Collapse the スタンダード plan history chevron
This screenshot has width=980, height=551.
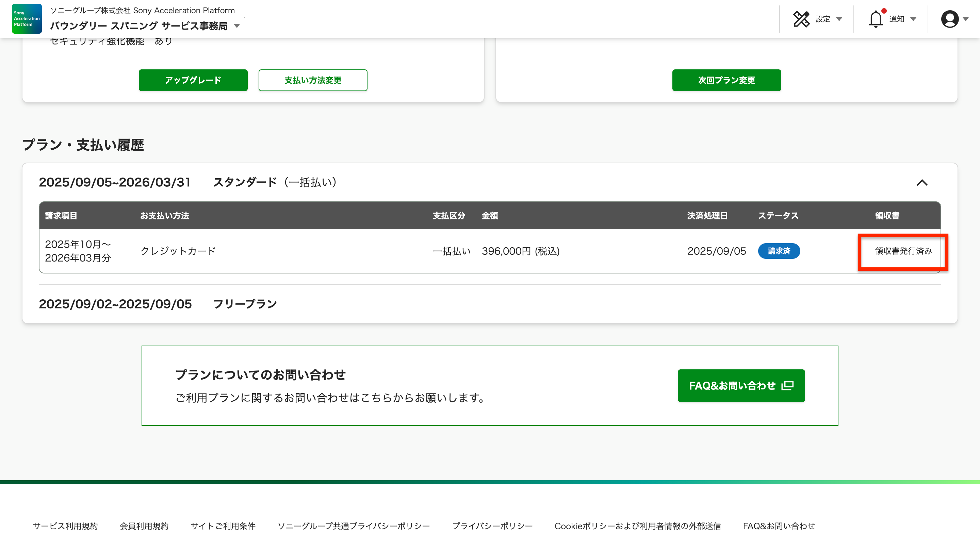tap(922, 183)
